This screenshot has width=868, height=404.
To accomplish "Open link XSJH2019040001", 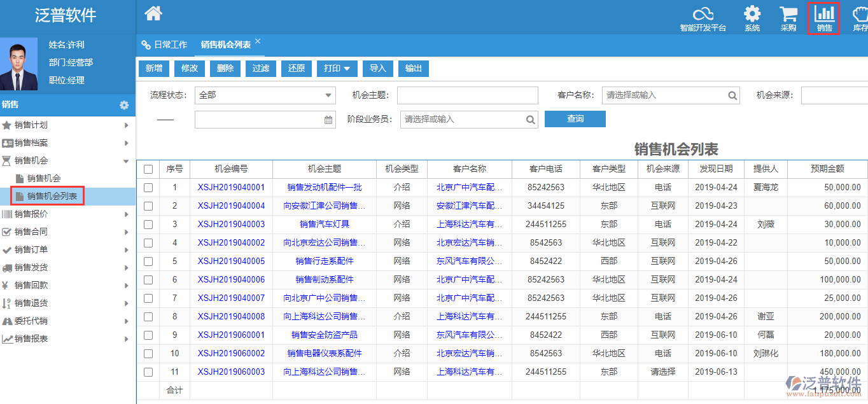I will (231, 188).
